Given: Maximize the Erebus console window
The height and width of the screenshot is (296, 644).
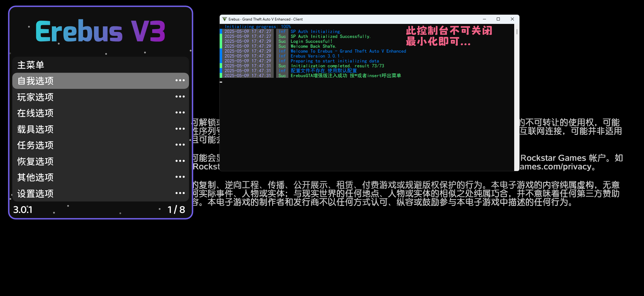Looking at the screenshot, I should pos(498,19).
